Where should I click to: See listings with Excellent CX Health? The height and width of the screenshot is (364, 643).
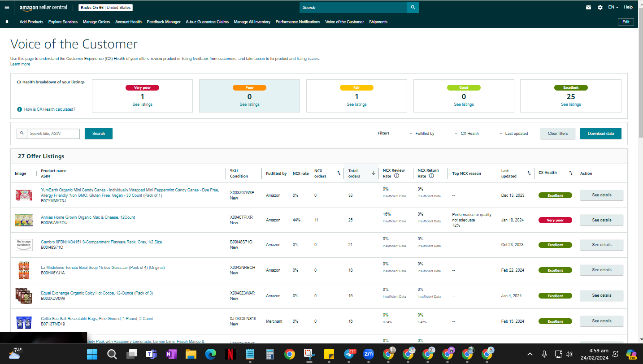tap(571, 104)
